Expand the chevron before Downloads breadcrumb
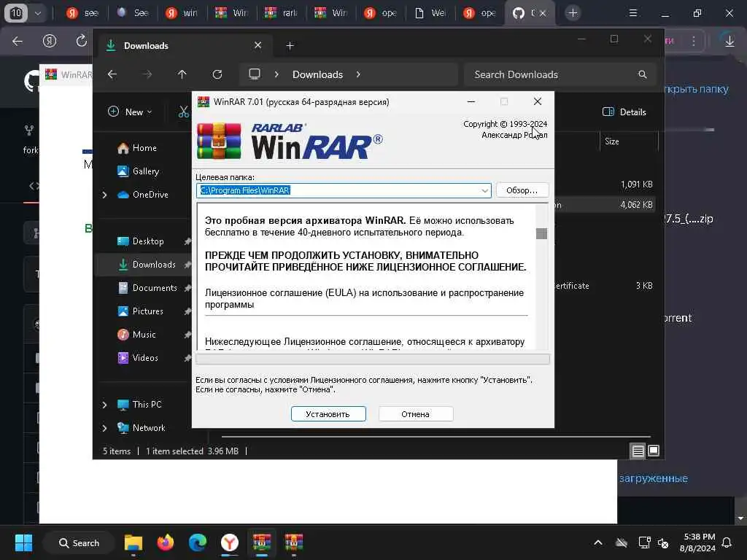The height and width of the screenshot is (560, 747). tap(276, 74)
